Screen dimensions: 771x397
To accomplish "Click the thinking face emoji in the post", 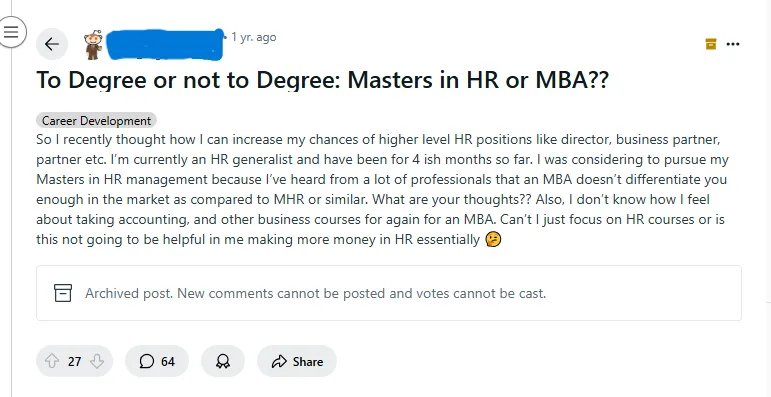I will tap(493, 240).
